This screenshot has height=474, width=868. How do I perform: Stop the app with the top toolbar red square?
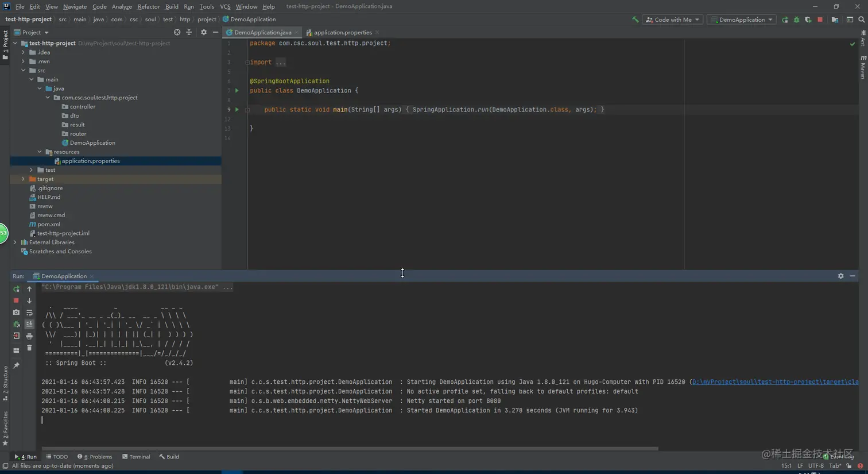coord(820,20)
